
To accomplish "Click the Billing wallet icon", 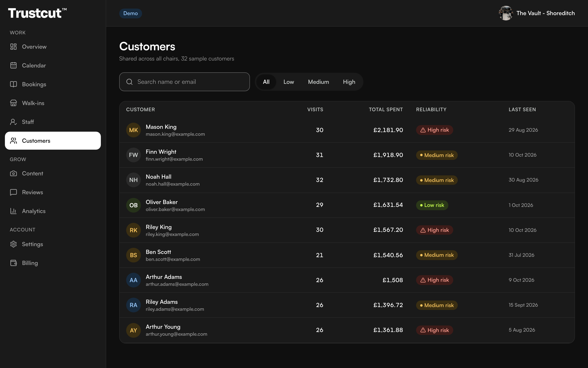I will pyautogui.click(x=13, y=263).
